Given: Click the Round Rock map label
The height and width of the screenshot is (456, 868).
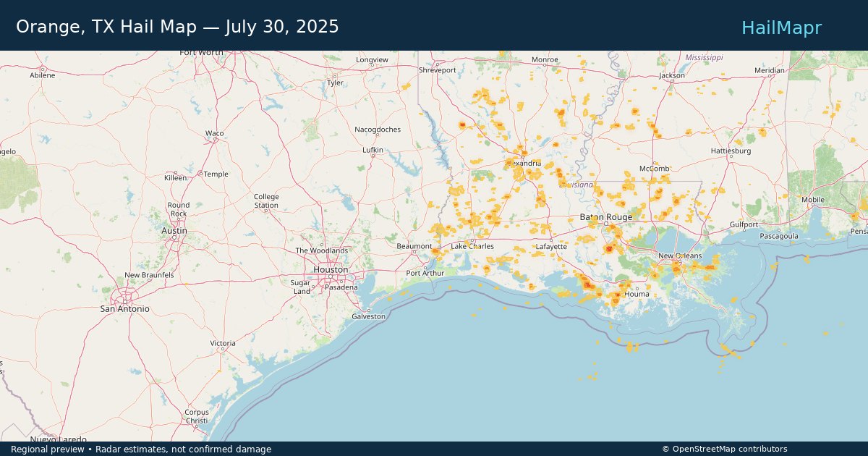Looking at the screenshot, I should click(179, 209).
